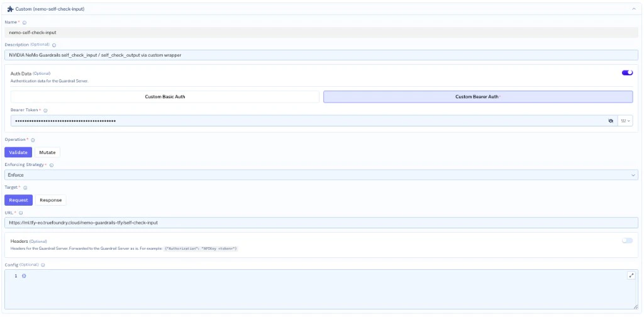This screenshot has width=644, height=317.
Task: Reveal the bearer token with eye icon
Action: (611, 121)
